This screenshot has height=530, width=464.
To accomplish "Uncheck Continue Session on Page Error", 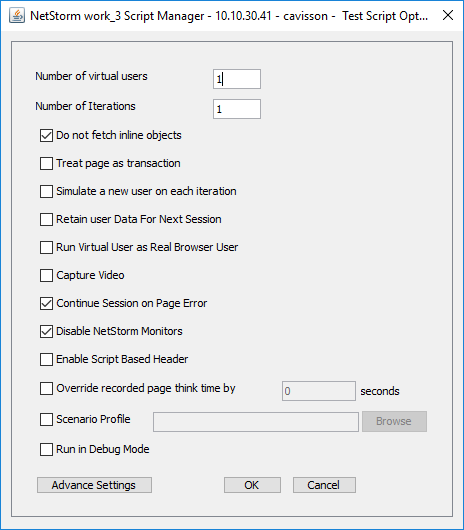I will 46,304.
